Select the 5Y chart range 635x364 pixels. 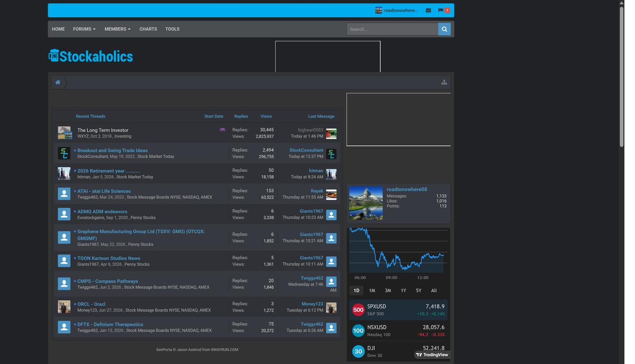(x=419, y=291)
